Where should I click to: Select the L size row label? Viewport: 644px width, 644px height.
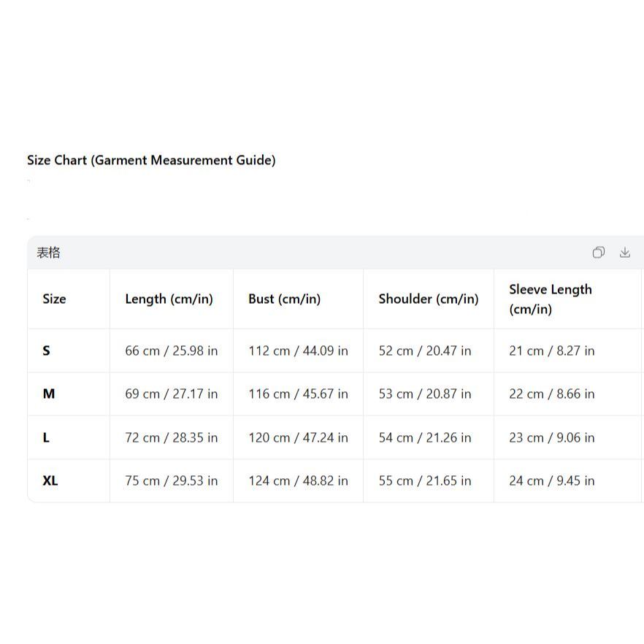pos(46,437)
